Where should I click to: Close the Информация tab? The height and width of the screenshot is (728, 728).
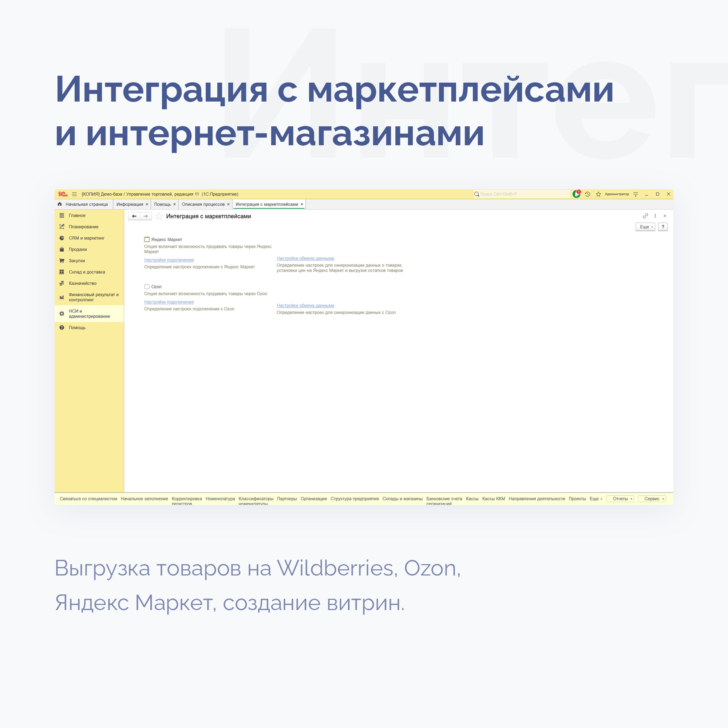pos(147,204)
